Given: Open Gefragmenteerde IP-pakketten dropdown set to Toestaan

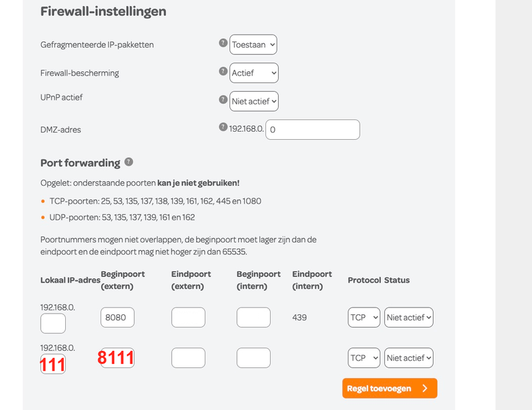Looking at the screenshot, I should click(253, 45).
